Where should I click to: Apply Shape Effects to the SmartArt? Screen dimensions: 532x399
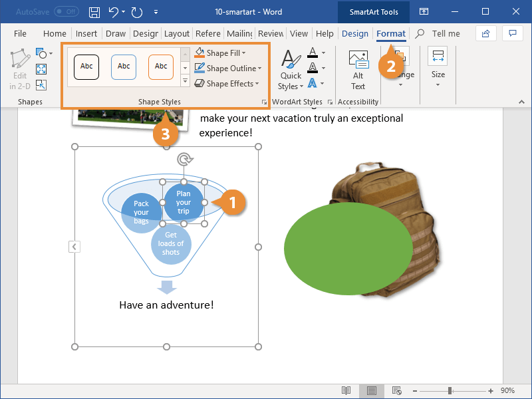pos(226,83)
